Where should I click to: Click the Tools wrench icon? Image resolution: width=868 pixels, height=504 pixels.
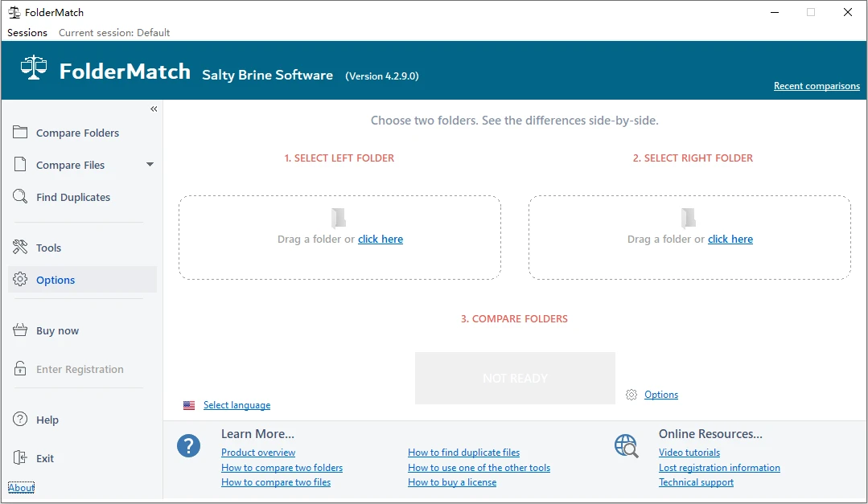click(x=20, y=248)
